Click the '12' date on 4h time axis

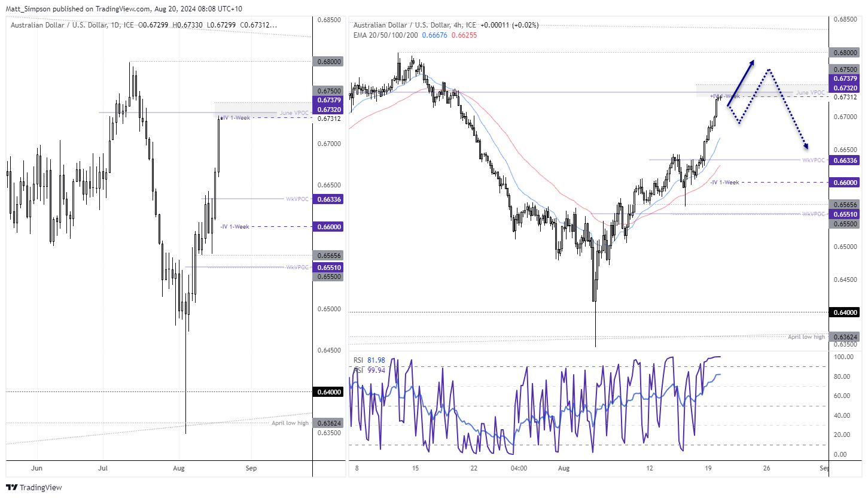coord(649,468)
